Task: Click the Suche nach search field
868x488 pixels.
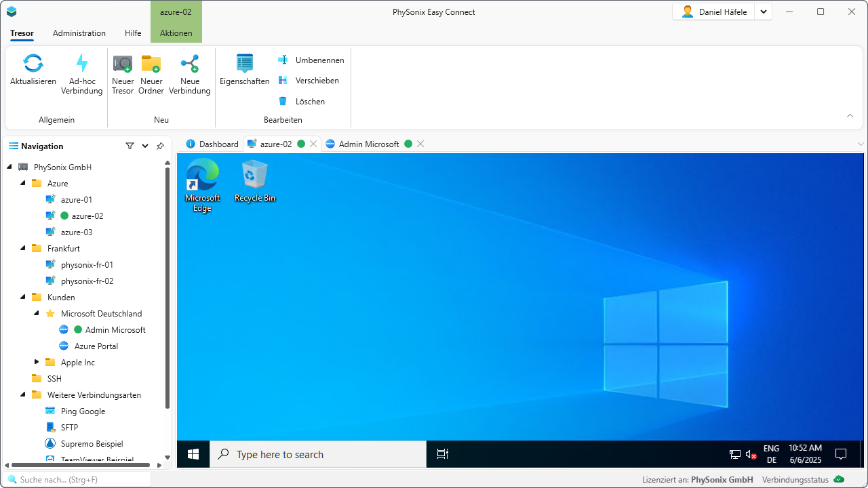Action: pos(77,479)
